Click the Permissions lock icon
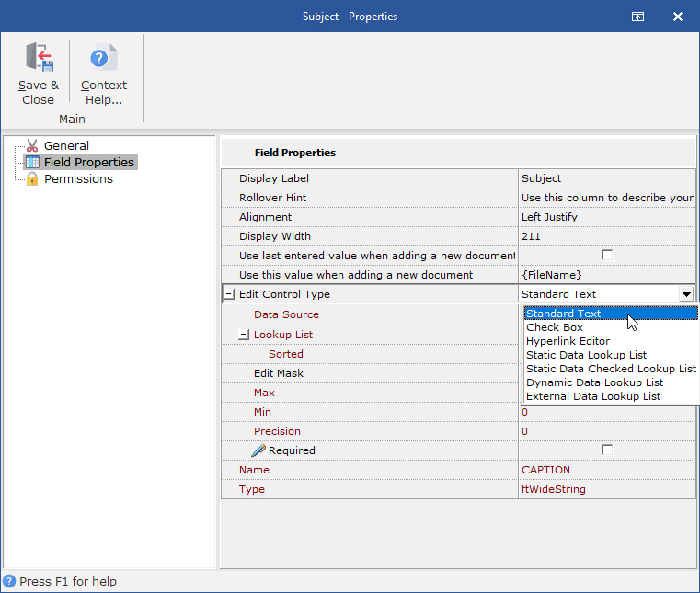 pos(32,179)
